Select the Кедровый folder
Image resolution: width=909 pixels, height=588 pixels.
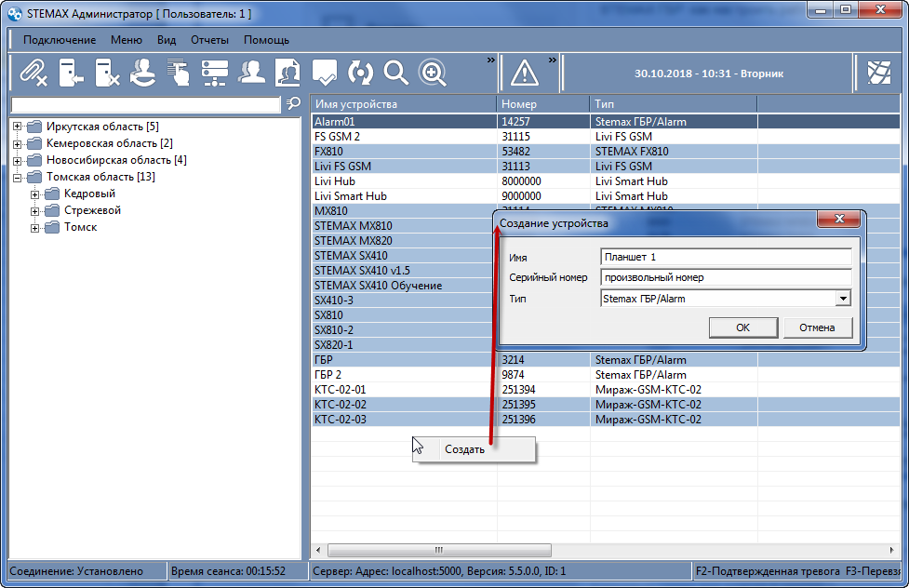[x=90, y=194]
